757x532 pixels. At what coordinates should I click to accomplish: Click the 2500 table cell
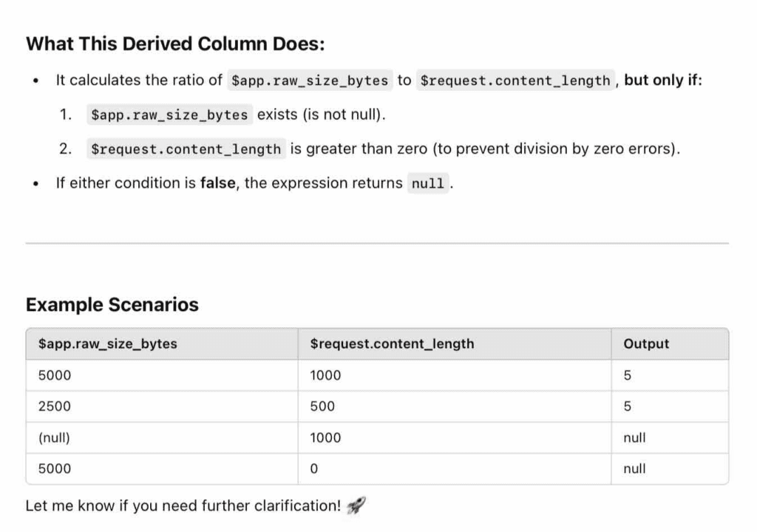tap(55, 406)
